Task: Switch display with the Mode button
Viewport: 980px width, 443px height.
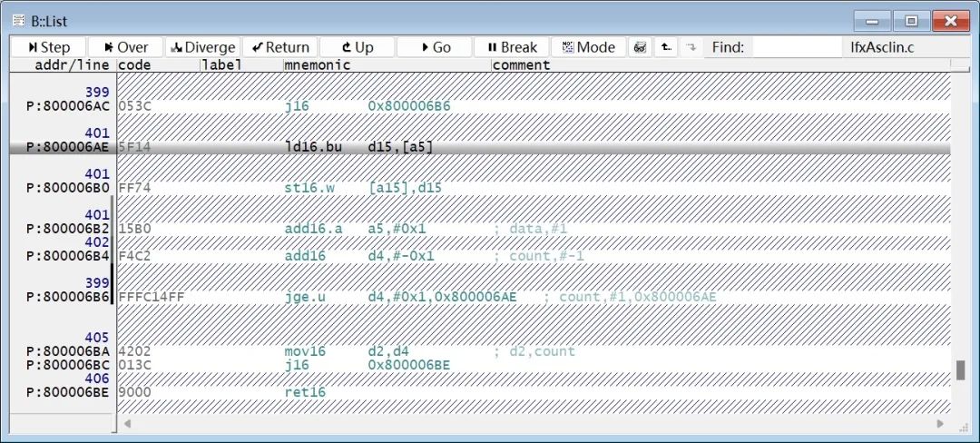Action: 589,47
